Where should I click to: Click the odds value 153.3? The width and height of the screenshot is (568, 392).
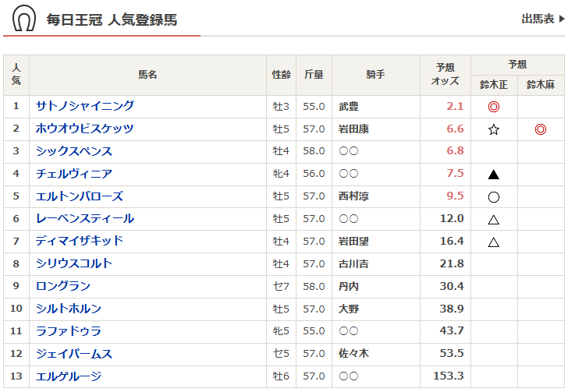(x=449, y=376)
